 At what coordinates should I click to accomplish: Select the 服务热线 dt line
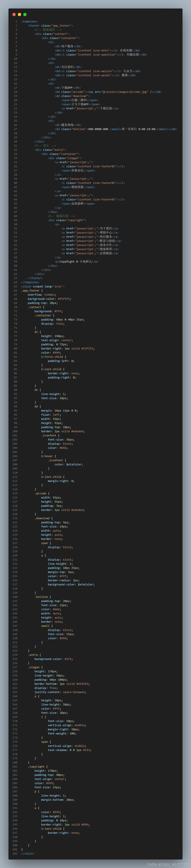[68, 125]
